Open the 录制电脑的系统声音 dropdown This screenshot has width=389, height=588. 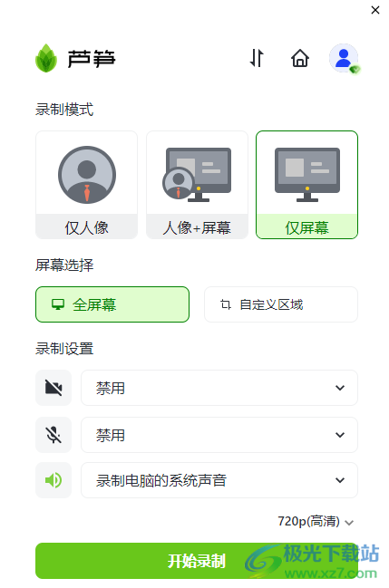pyautogui.click(x=219, y=480)
